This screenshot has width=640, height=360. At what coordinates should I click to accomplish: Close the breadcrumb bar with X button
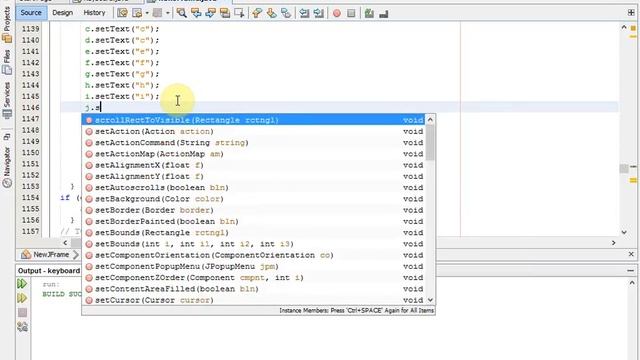pos(631,254)
